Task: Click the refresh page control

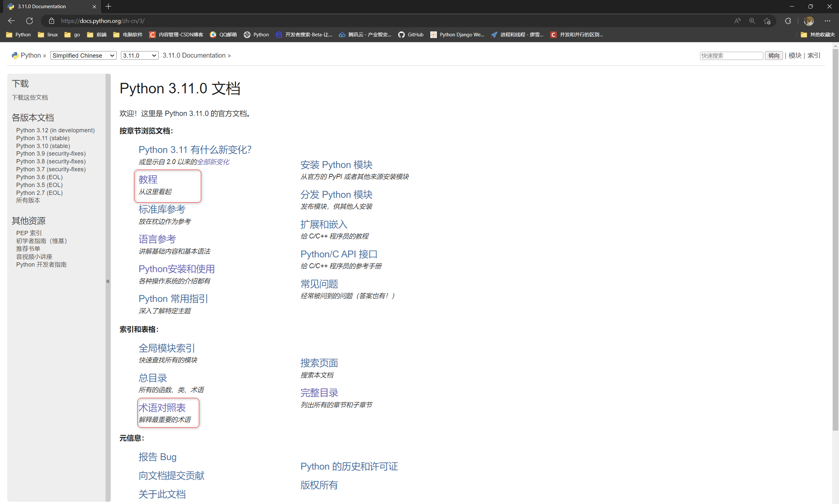Action: [x=29, y=21]
